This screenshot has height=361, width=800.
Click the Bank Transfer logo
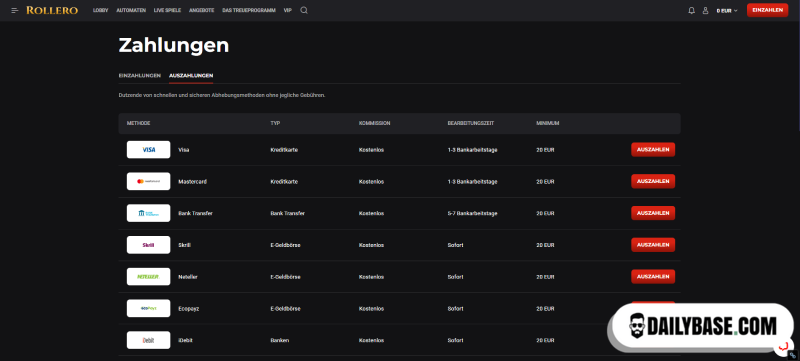click(x=148, y=213)
